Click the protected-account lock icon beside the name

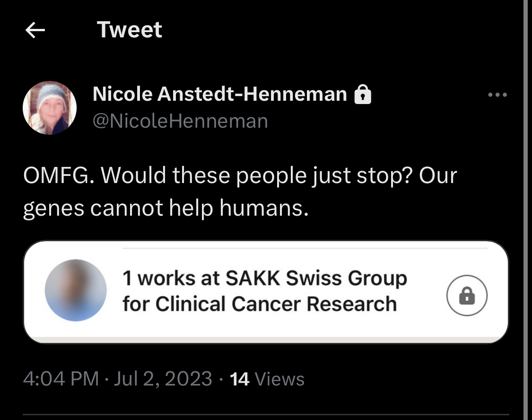[363, 94]
